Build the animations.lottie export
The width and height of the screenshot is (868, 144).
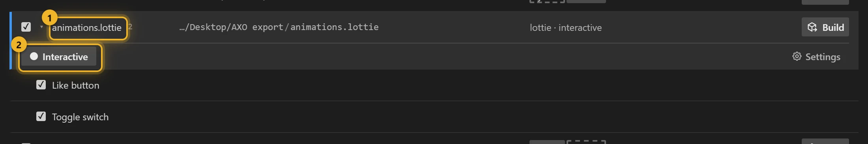(x=825, y=27)
